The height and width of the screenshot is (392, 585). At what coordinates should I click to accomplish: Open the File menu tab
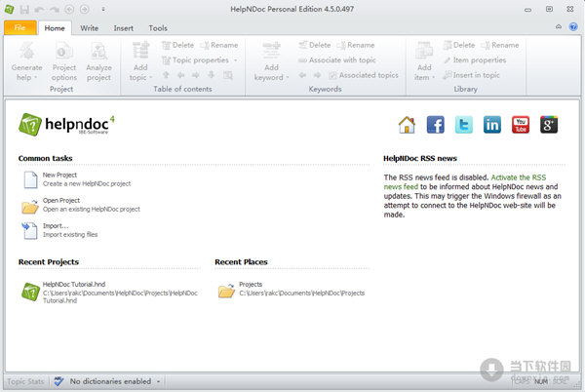coord(20,27)
